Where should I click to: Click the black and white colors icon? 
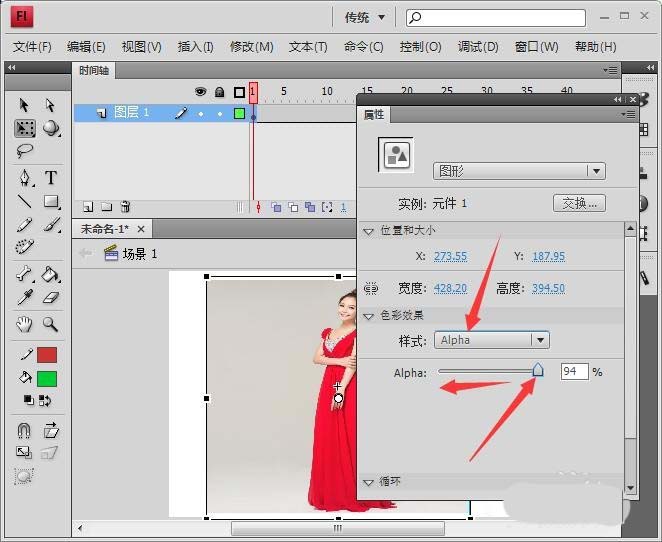click(x=28, y=400)
